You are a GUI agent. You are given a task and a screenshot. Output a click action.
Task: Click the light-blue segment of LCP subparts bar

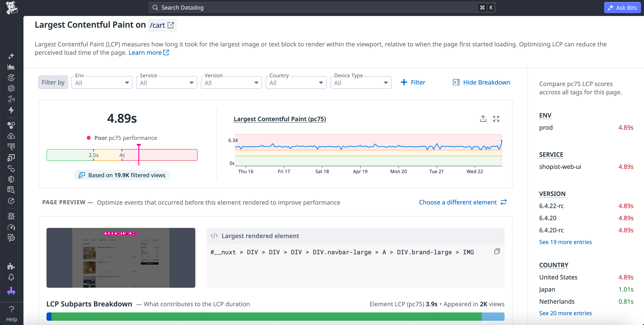[493, 316]
